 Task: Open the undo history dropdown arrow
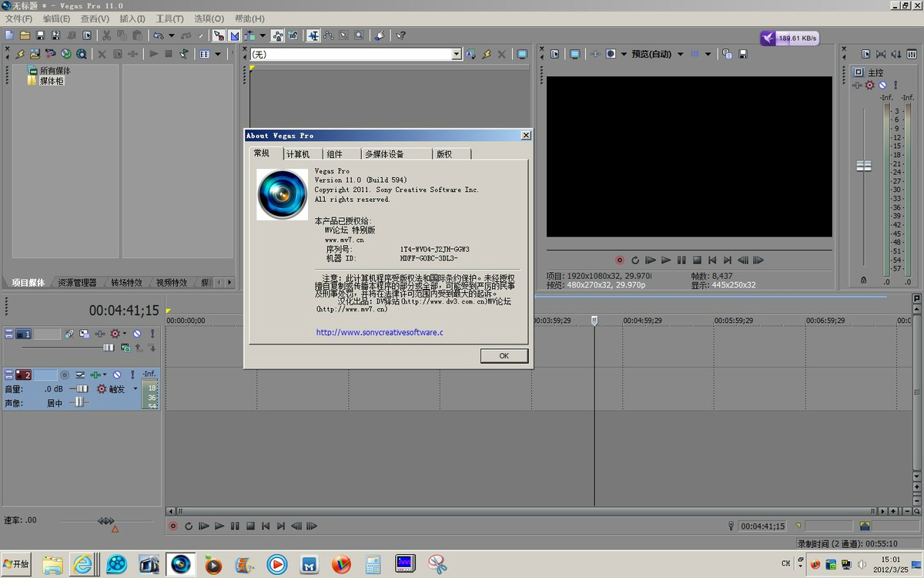(x=171, y=35)
